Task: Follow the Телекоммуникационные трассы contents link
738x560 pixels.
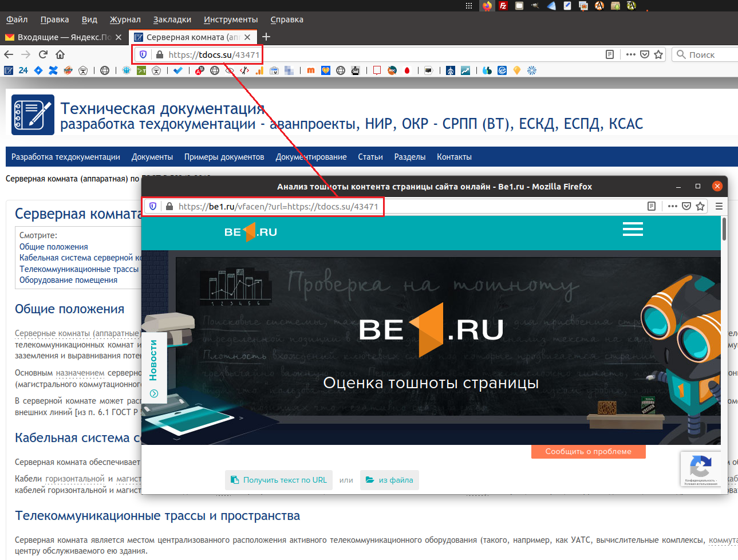Action: tap(79, 269)
